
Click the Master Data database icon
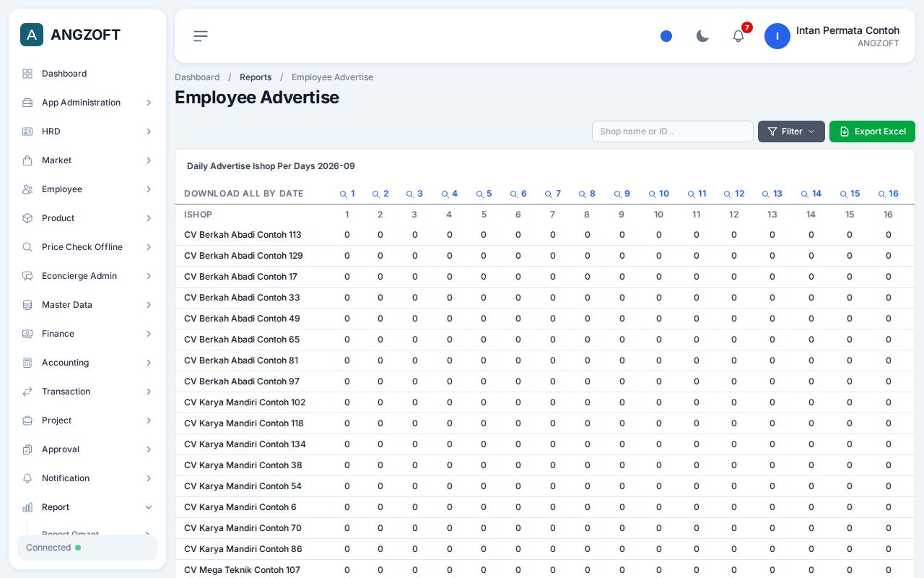click(x=27, y=305)
